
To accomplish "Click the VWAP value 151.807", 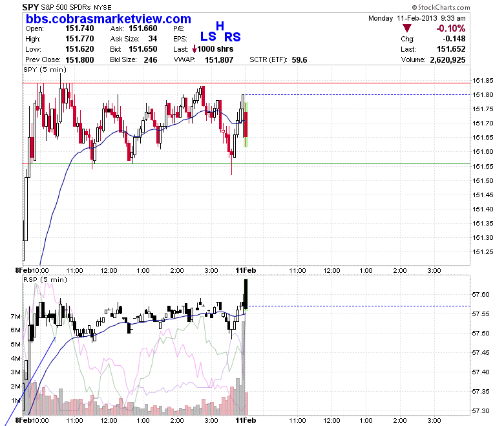I will (x=219, y=60).
